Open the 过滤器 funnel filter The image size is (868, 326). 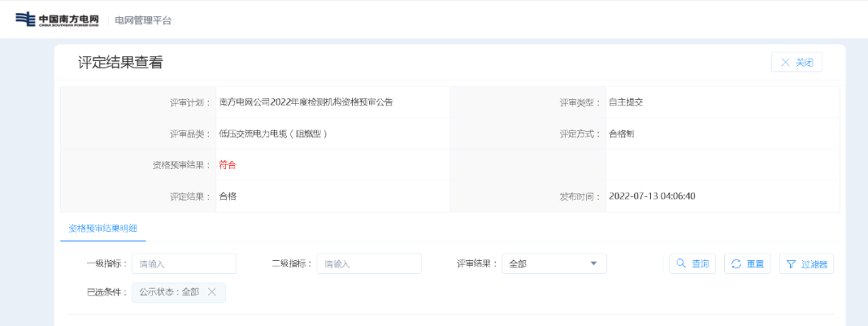pyautogui.click(x=806, y=263)
